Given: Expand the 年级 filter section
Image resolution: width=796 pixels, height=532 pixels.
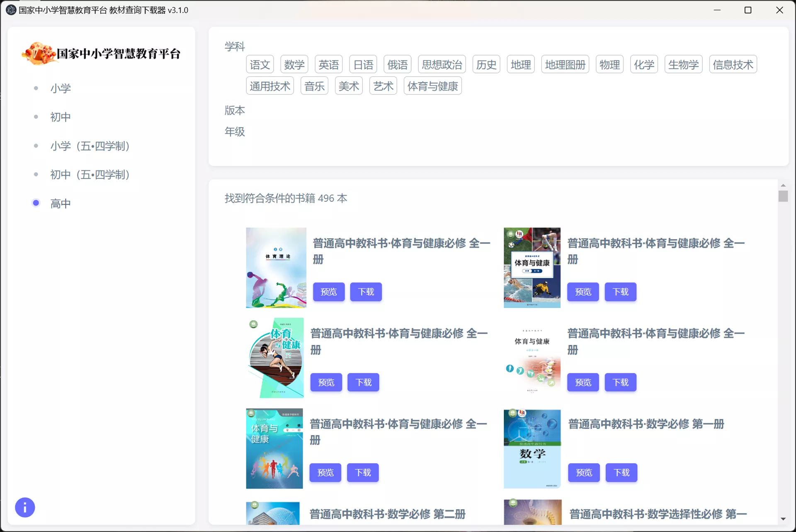Looking at the screenshot, I should coord(235,132).
